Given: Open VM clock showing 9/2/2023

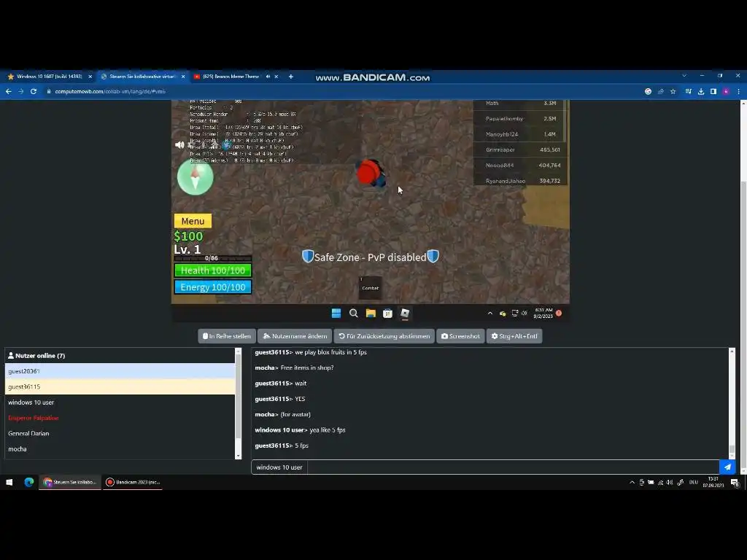Looking at the screenshot, I should (543, 313).
